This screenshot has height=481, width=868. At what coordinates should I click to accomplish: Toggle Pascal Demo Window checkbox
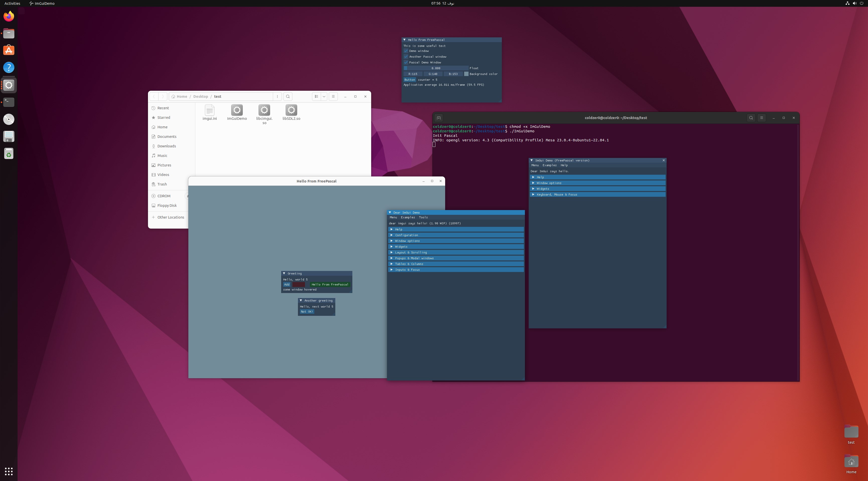[x=406, y=62]
